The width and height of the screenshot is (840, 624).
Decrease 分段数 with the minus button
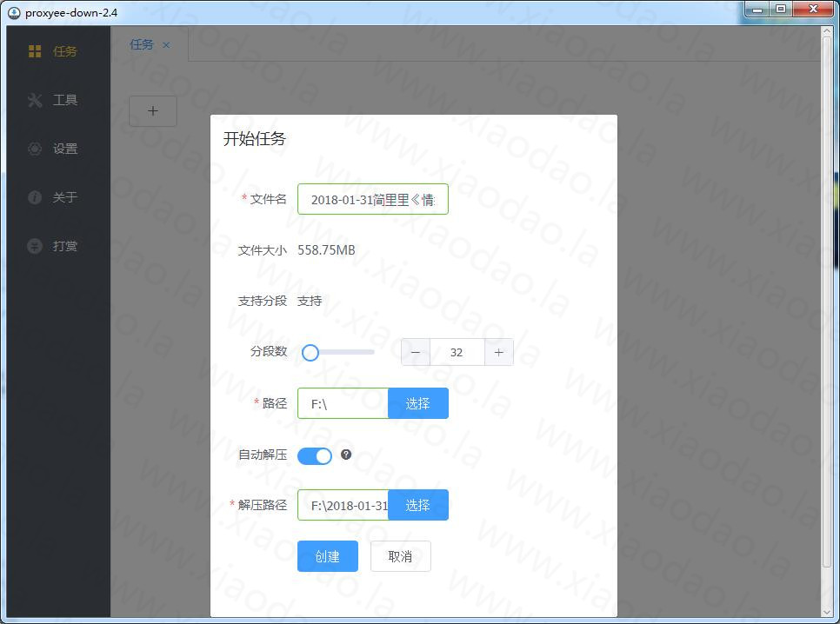[415, 352]
